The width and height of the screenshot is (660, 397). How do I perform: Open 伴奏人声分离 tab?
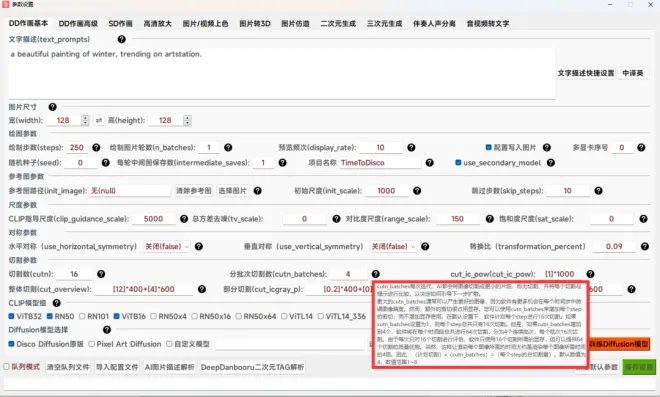click(434, 24)
